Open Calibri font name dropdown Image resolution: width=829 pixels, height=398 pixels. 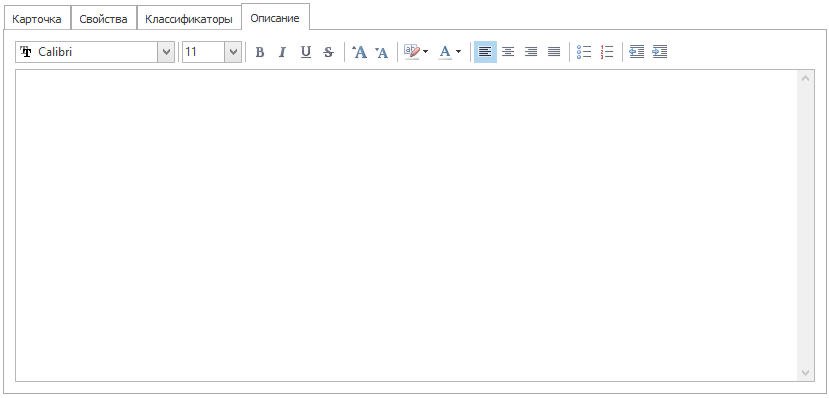coord(167,52)
